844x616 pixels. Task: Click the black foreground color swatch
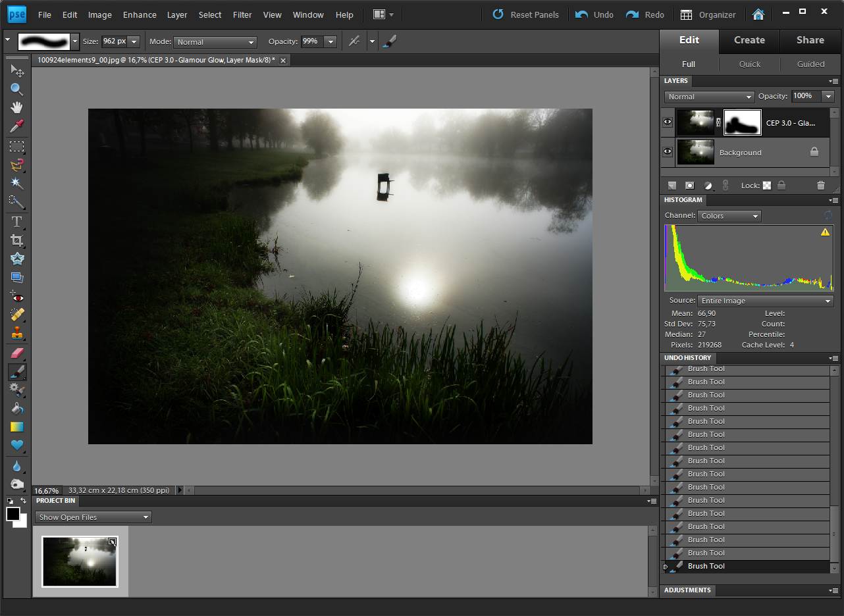[x=13, y=515]
